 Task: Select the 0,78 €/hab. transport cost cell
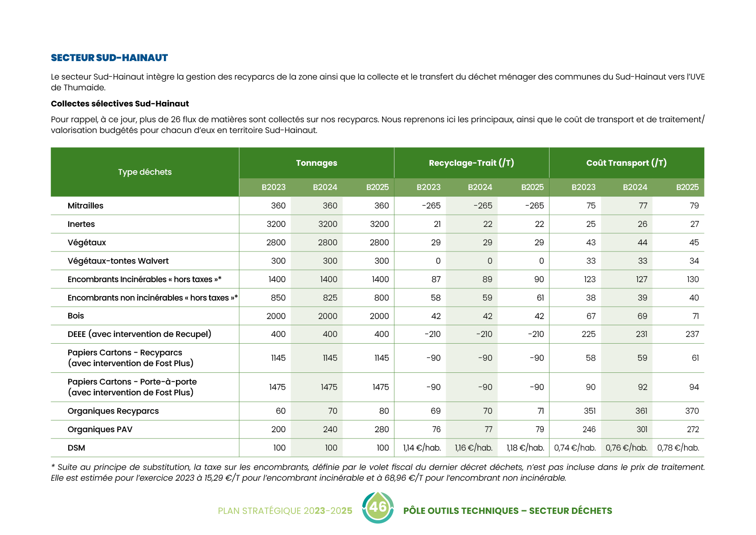(x=678, y=448)
